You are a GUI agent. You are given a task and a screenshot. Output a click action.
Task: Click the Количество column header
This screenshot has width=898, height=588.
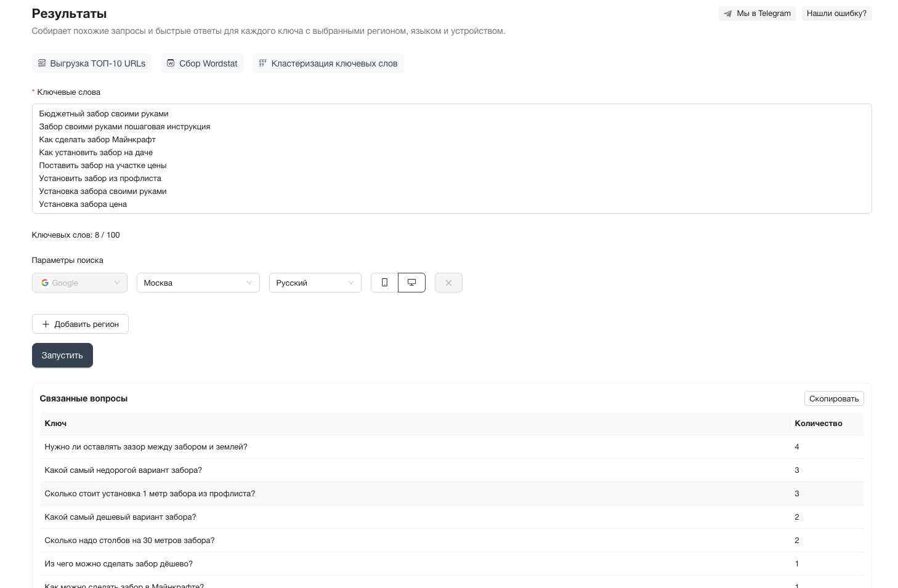coord(818,423)
